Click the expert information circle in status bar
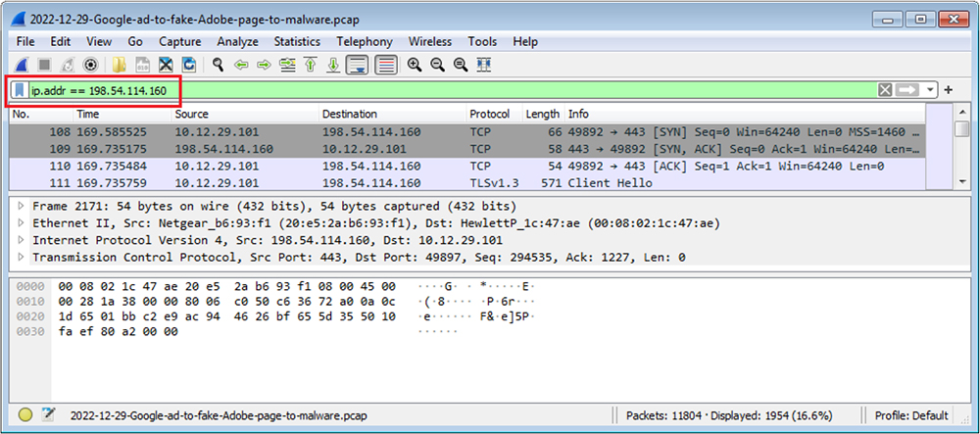 coord(25,415)
